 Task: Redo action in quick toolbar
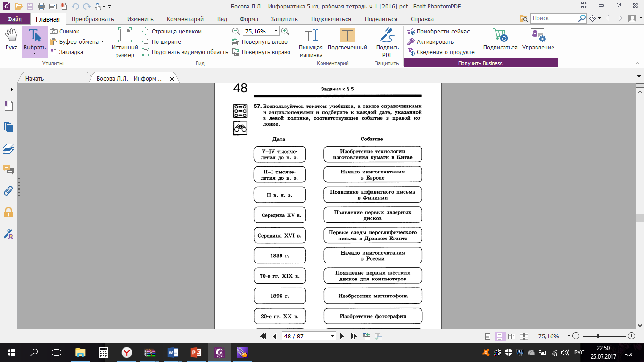86,7
